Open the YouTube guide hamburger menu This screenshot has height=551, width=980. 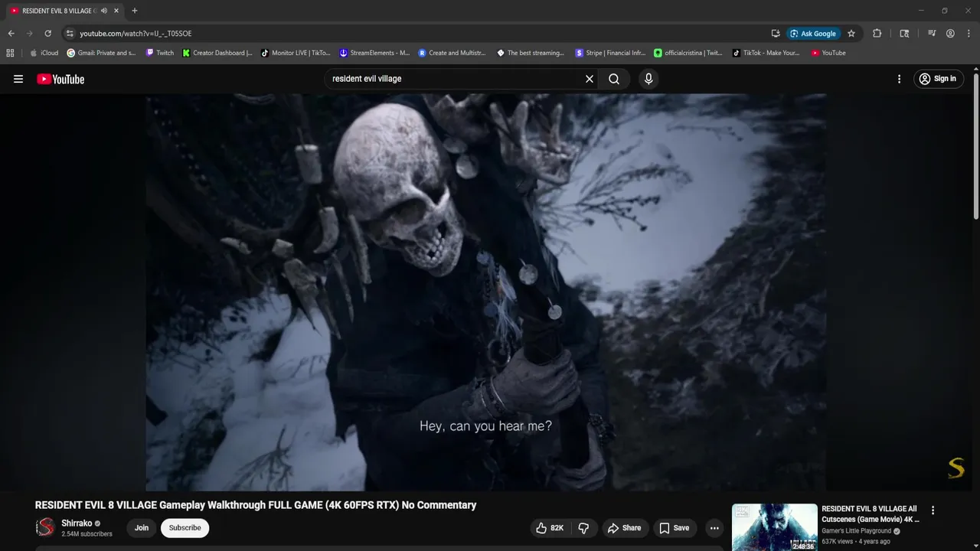[18, 79]
